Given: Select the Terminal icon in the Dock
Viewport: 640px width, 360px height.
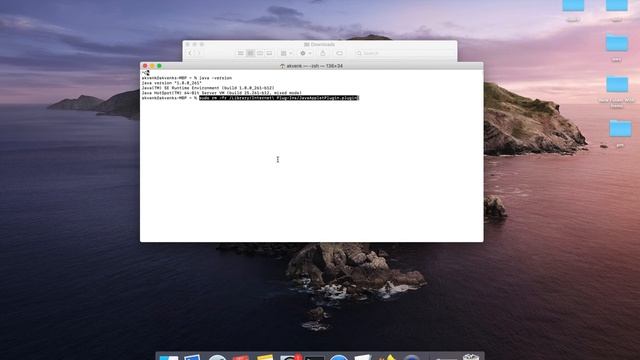Looking at the screenshot, I should click(314, 357).
